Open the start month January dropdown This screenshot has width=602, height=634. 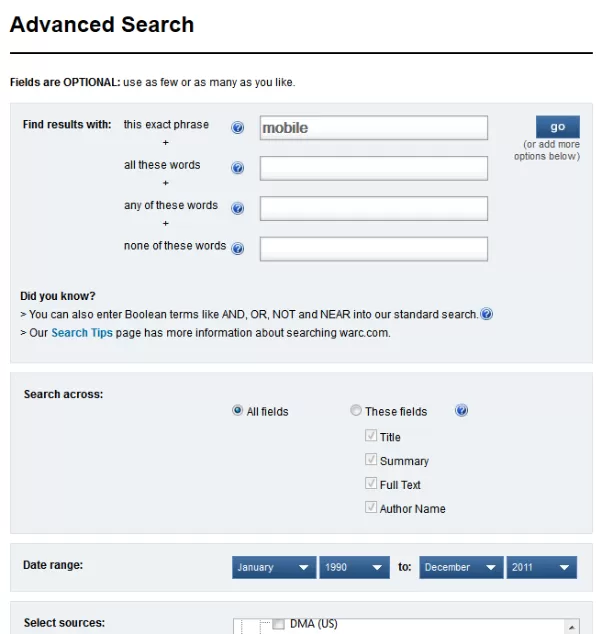(274, 567)
